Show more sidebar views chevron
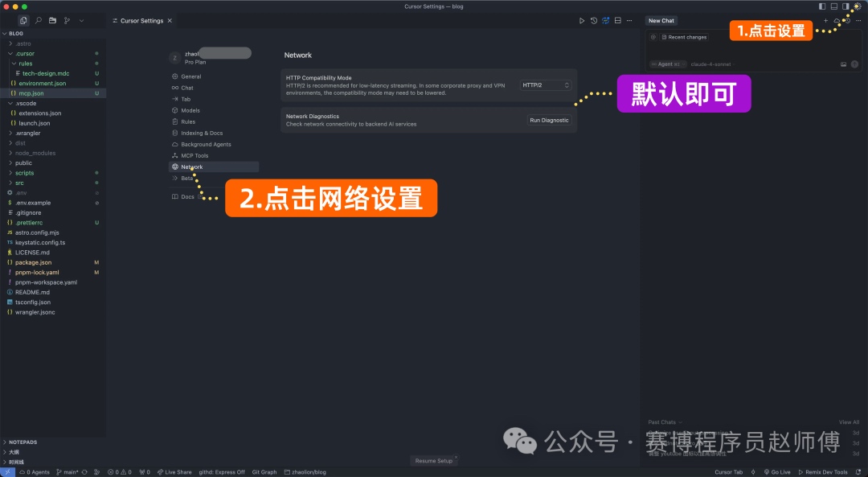Viewport: 868px width, 477px height. tap(81, 20)
